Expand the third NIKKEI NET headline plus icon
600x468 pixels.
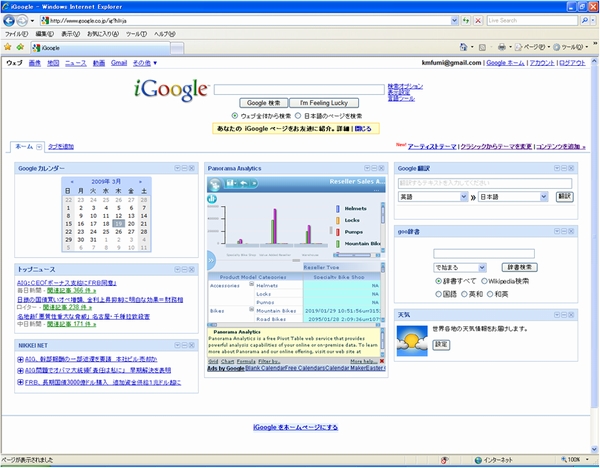20,382
